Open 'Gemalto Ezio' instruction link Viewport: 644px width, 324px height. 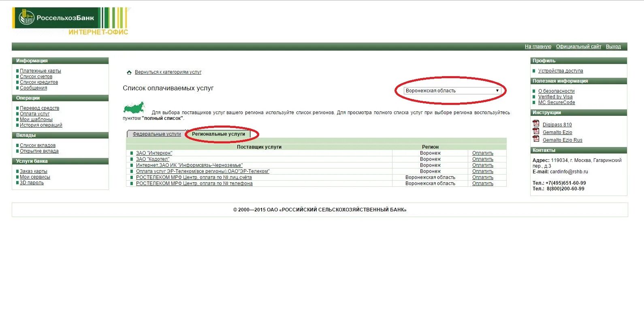pos(557,132)
